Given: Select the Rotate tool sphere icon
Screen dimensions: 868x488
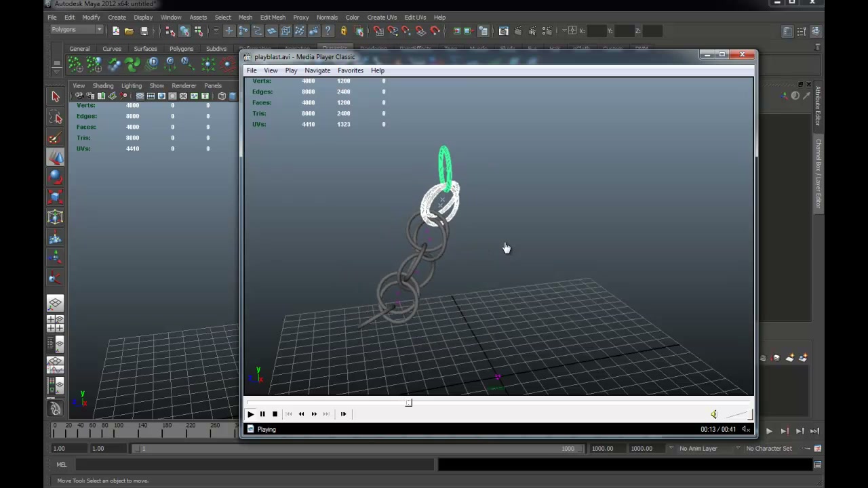Looking at the screenshot, I should pos(56,178).
